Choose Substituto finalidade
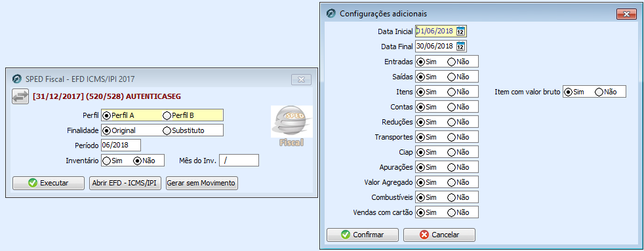 coord(184,130)
